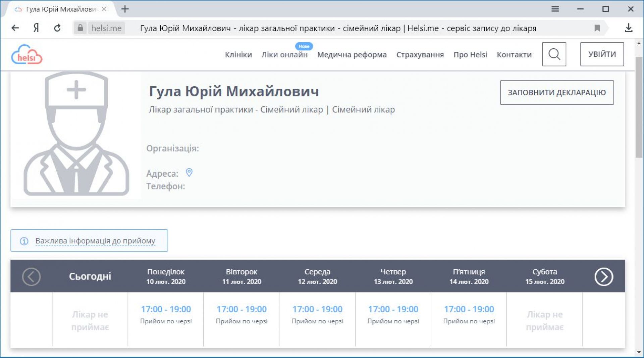This screenshot has height=358, width=644.
Task: Click the padlock site security icon
Action: tap(80, 28)
